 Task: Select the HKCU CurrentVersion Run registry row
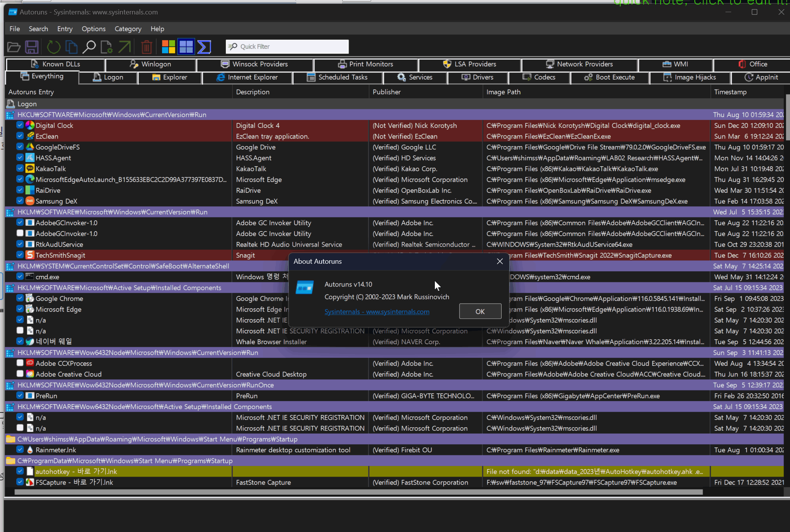coord(394,115)
